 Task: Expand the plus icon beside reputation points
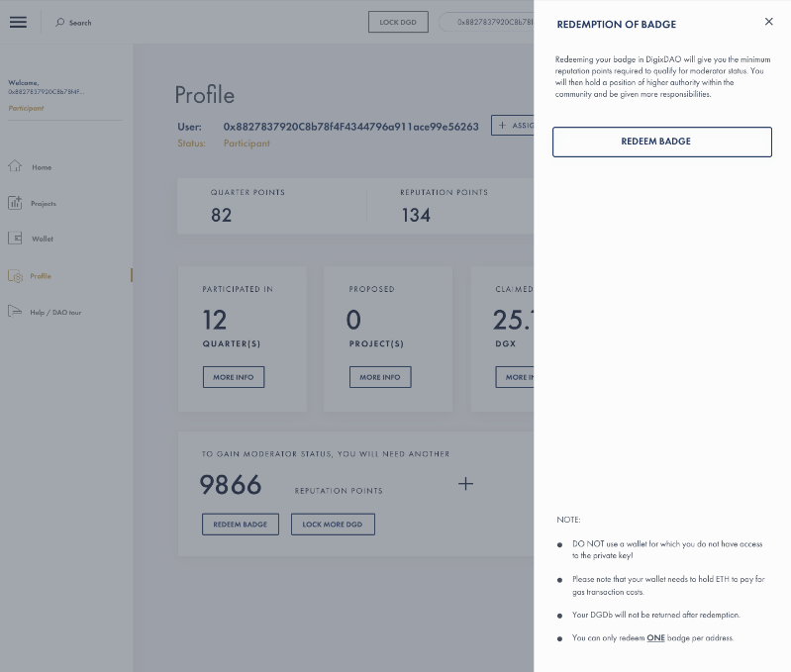pyautogui.click(x=465, y=484)
